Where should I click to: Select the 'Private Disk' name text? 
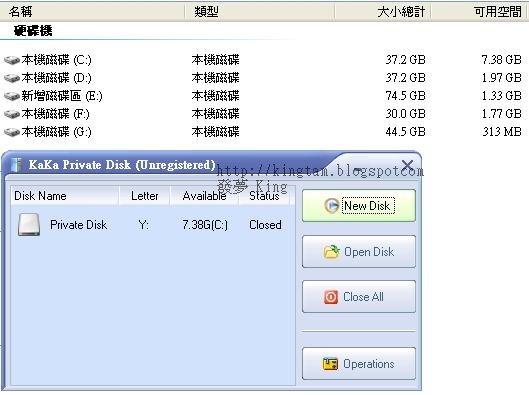point(79,225)
